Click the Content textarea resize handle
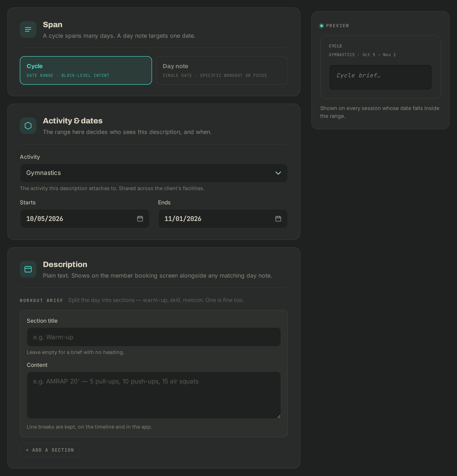 279,417
